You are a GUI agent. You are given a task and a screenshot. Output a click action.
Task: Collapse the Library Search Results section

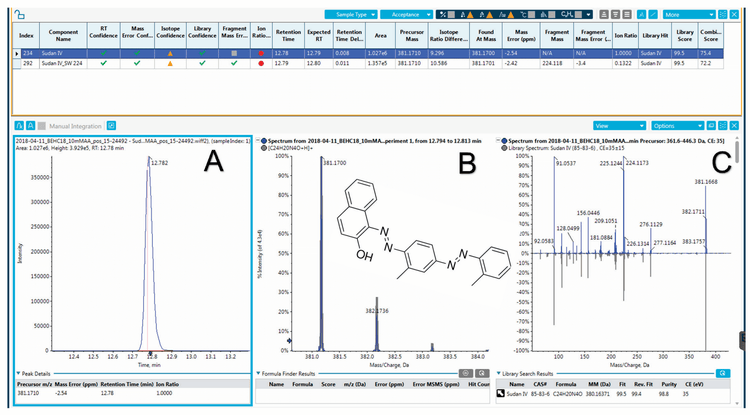500,373
